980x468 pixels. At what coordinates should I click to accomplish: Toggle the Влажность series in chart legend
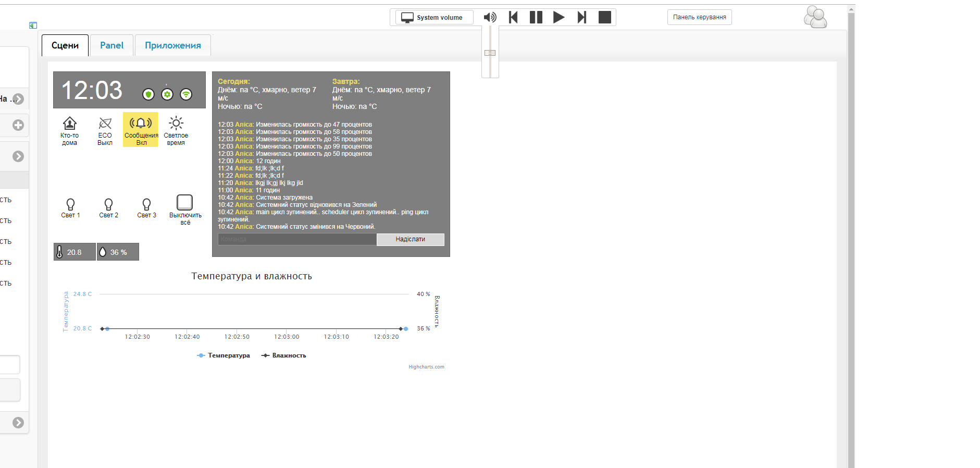coord(284,355)
